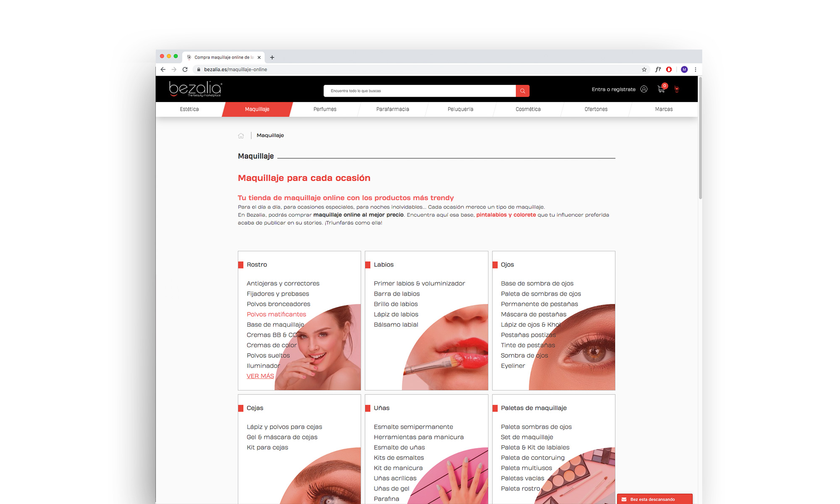Open Bálsamo labial

pos(396,325)
